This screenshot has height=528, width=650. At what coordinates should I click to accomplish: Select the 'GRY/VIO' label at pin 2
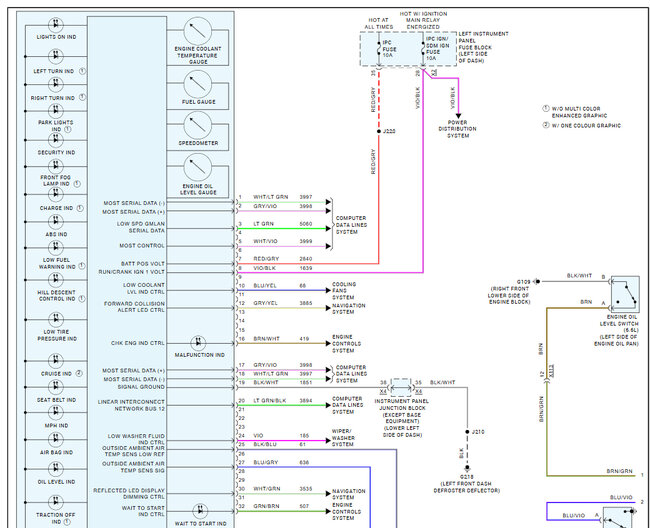click(265, 206)
